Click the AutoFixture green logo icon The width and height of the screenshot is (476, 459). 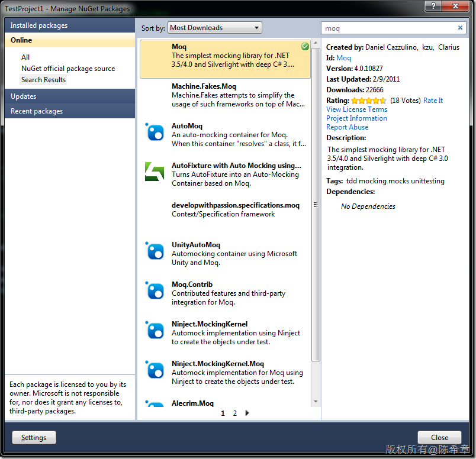tap(154, 172)
